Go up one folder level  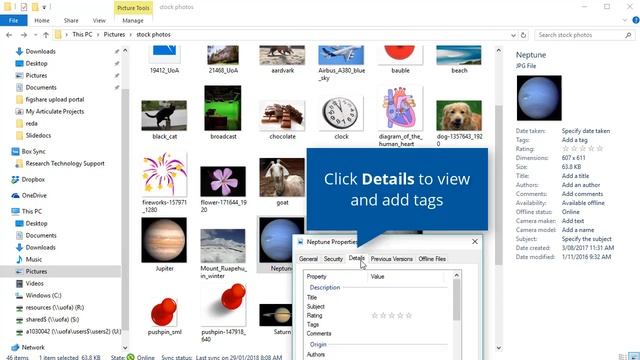tap(46, 35)
